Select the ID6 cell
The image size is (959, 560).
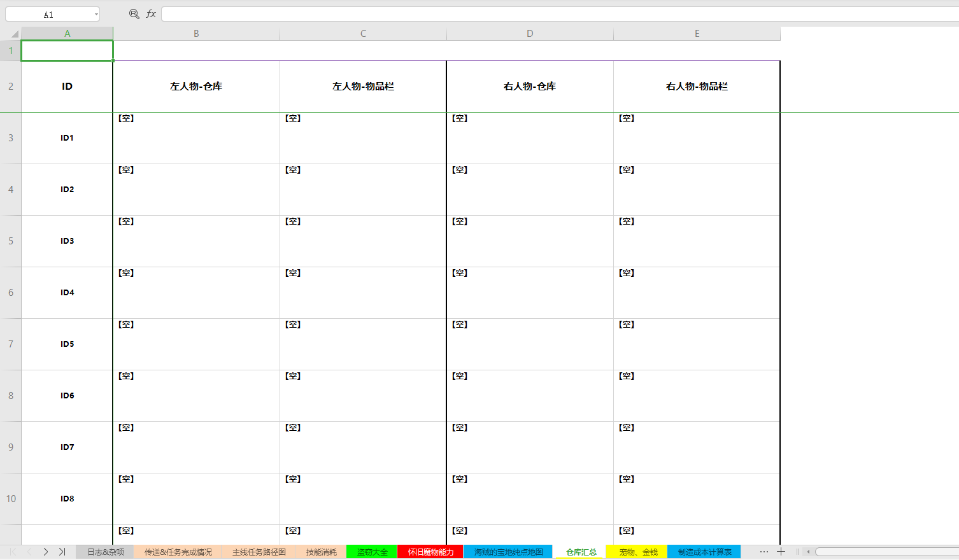(x=67, y=396)
